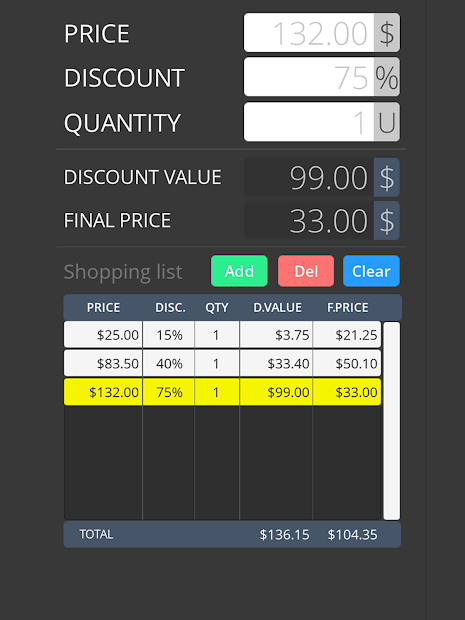465x620 pixels.
Task: Click the percent unit icon beside DISCOUNT
Action: [x=387, y=77]
